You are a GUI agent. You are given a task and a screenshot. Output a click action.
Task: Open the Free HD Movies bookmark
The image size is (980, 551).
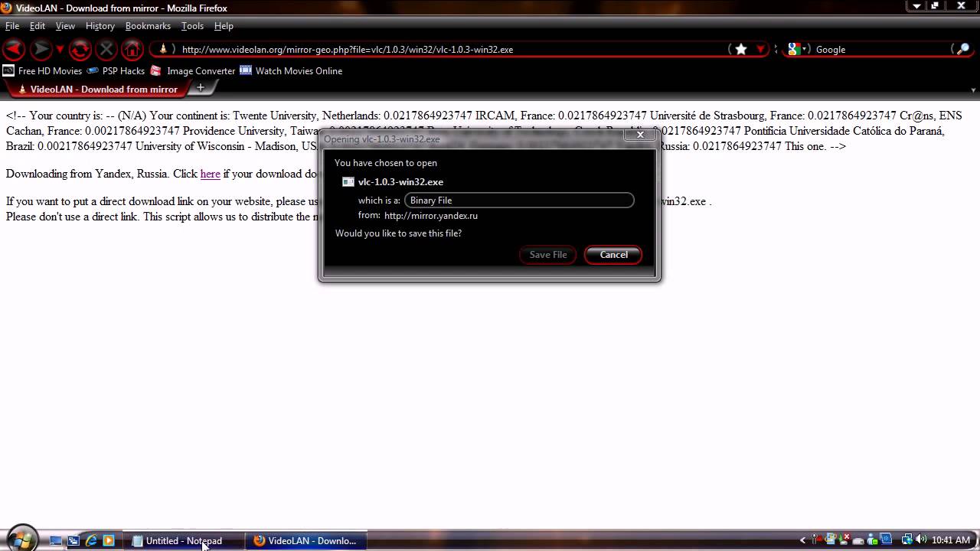(x=42, y=70)
